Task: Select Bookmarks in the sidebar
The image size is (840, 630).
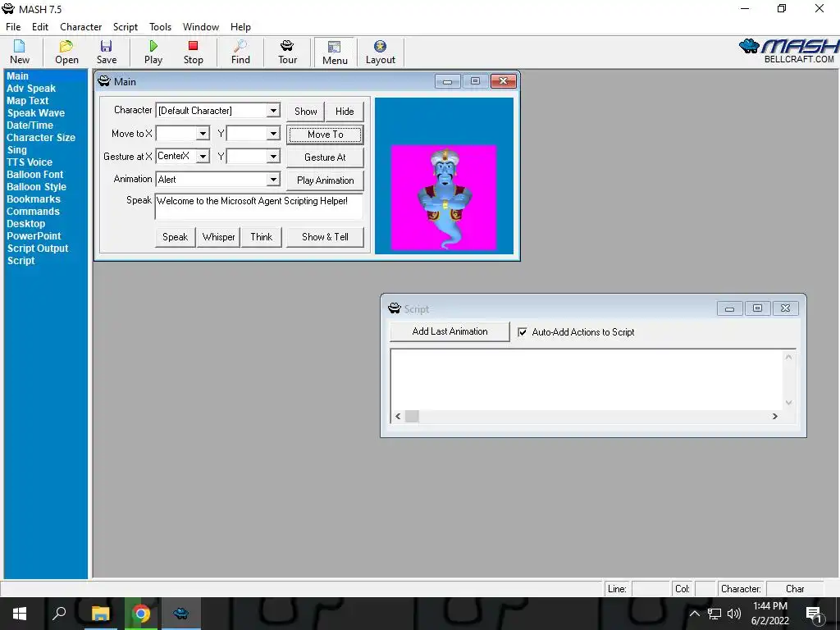Action: pos(33,199)
